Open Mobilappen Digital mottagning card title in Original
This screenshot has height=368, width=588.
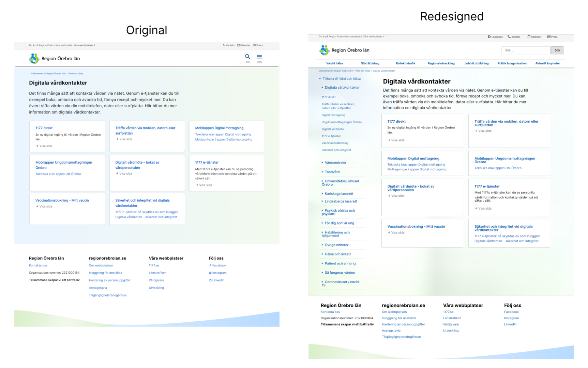point(219,128)
